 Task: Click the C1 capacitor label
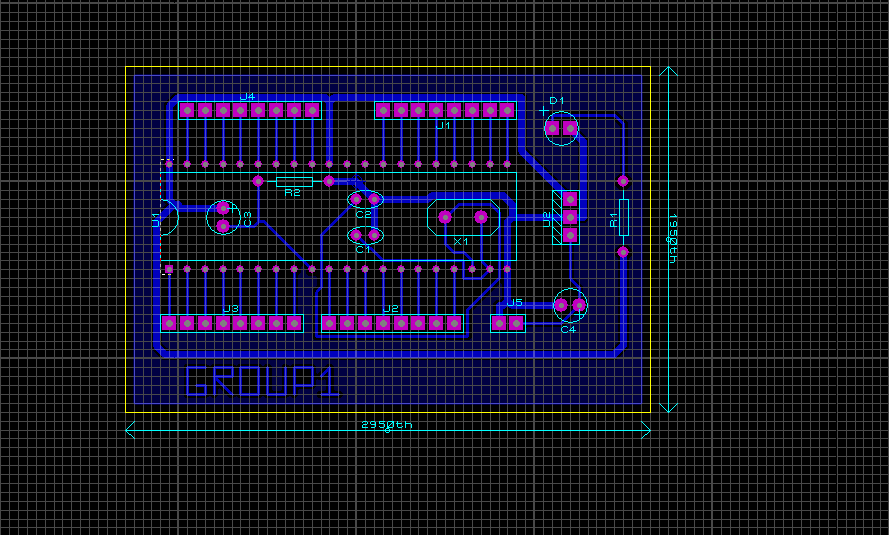click(x=362, y=249)
